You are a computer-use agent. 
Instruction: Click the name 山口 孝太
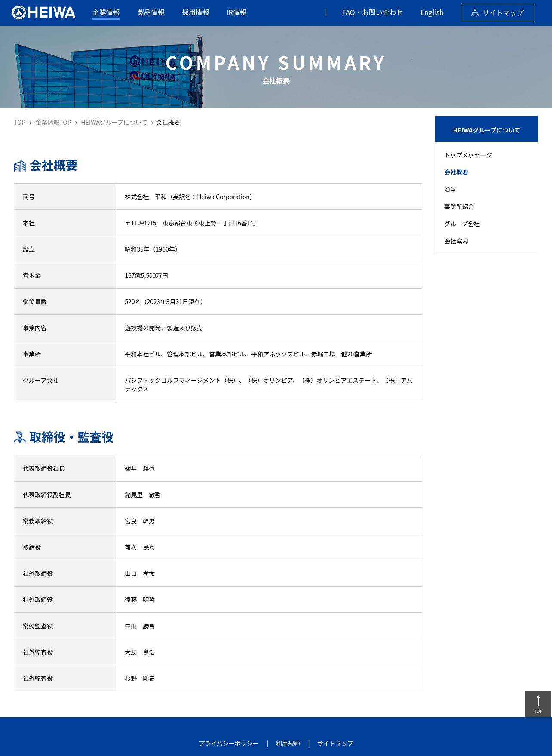tap(140, 574)
